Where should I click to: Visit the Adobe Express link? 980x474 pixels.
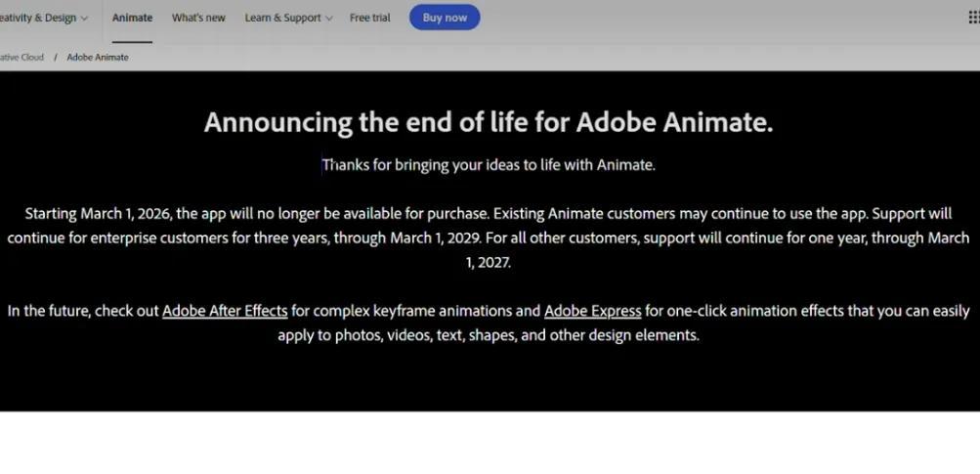(592, 311)
